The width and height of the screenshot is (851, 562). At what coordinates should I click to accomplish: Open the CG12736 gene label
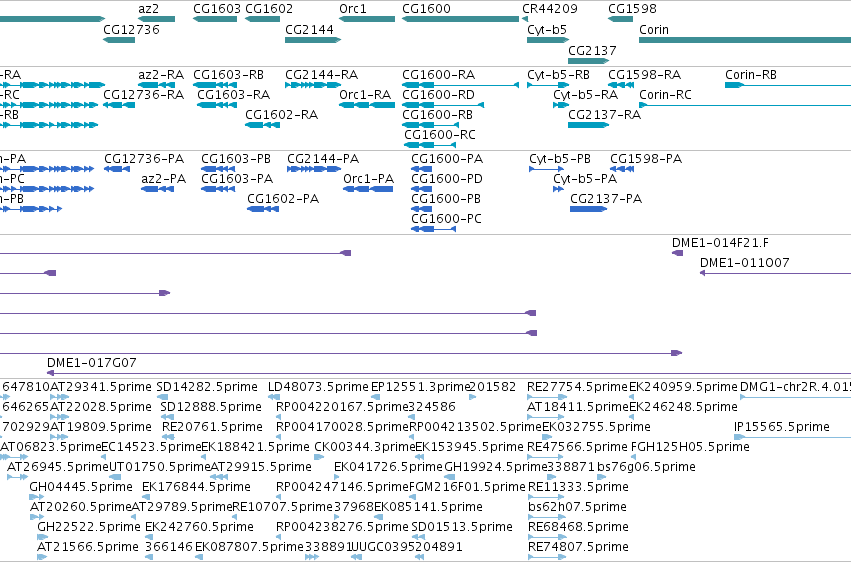(131, 30)
